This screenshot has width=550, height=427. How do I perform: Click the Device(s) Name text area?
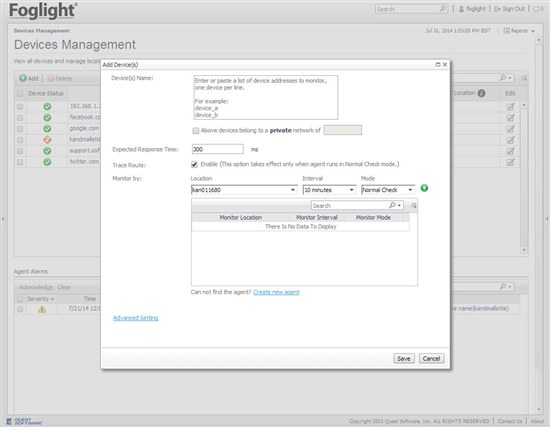pyautogui.click(x=266, y=97)
